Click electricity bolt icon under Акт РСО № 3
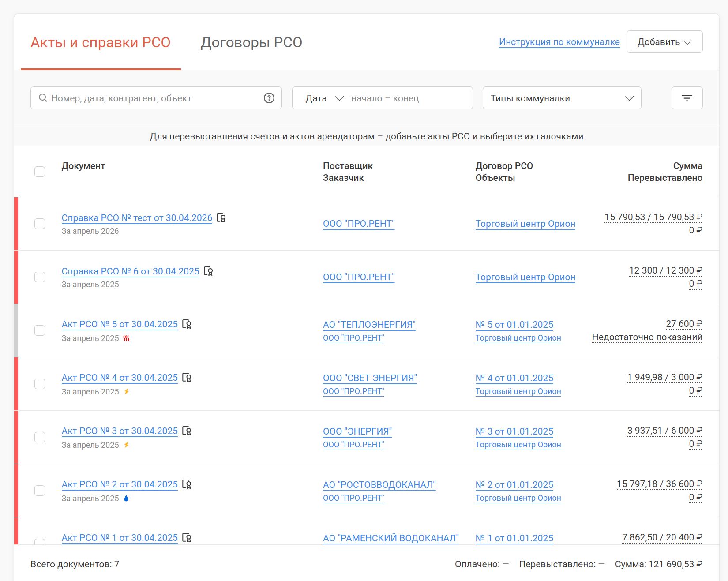Image resolution: width=728 pixels, height=581 pixels. (x=127, y=445)
